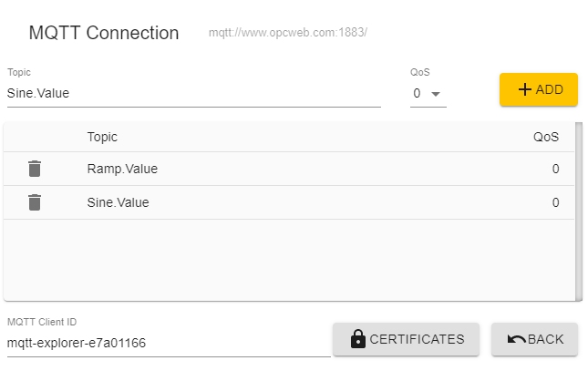Click the back arrow icon
The width and height of the screenshot is (588, 371).
click(x=516, y=340)
